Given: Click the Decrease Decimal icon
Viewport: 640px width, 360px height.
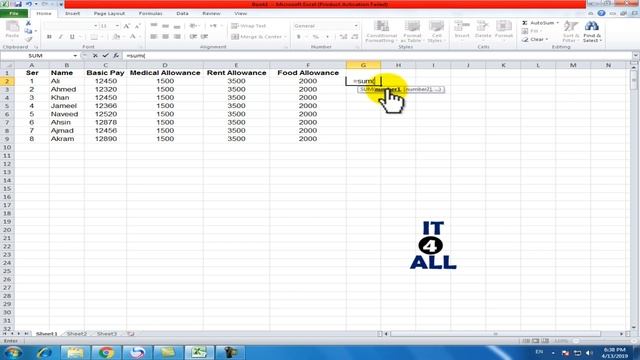Looking at the screenshot, I should pos(355,37).
